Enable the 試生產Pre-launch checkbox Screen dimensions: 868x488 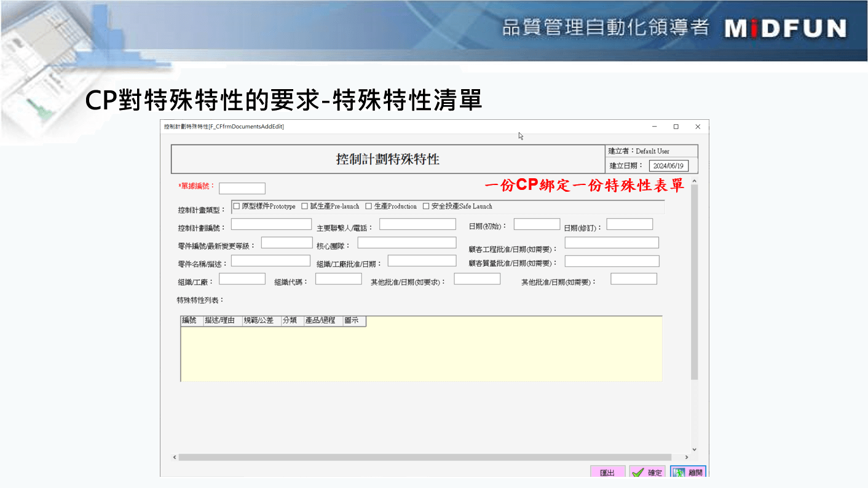point(305,207)
